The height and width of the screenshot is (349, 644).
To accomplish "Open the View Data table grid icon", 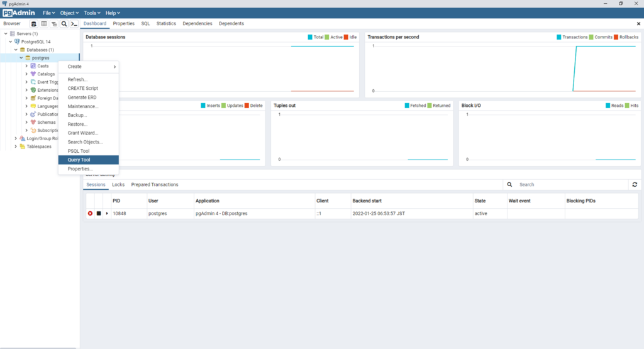I will (44, 24).
